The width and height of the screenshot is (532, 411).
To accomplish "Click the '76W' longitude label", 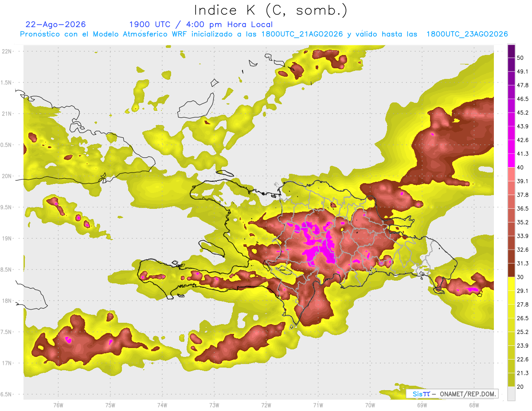I will coord(58,405).
